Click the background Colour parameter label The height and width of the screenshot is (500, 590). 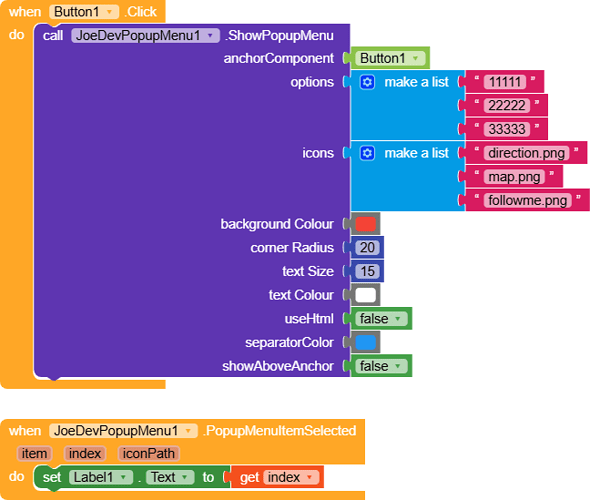click(x=277, y=224)
